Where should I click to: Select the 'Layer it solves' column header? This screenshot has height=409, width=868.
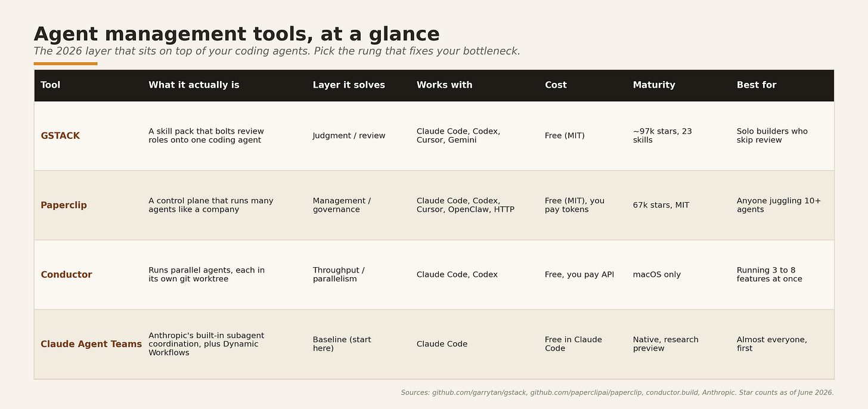click(x=349, y=85)
